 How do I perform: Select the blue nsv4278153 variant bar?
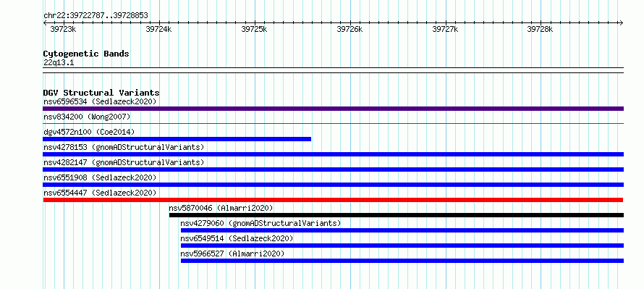click(x=333, y=154)
